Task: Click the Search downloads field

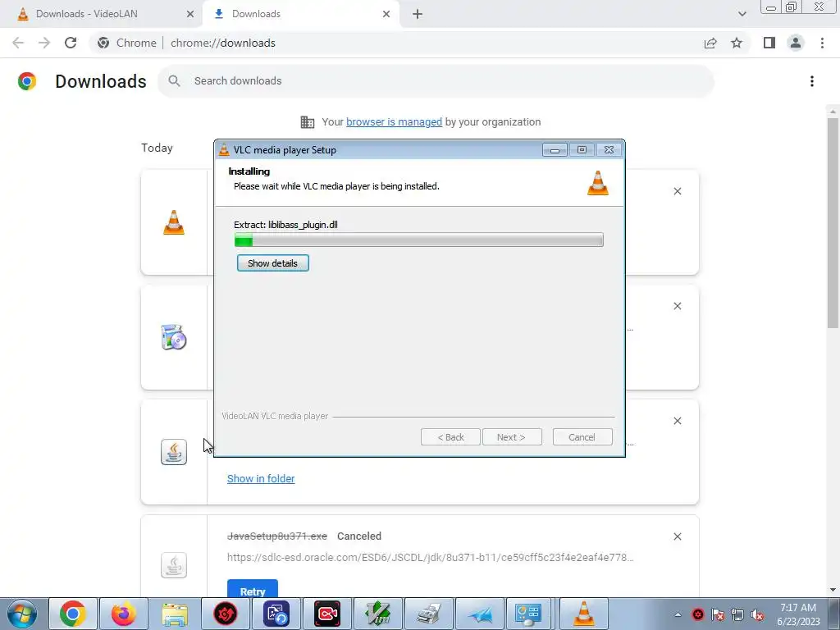Action: tap(436, 81)
